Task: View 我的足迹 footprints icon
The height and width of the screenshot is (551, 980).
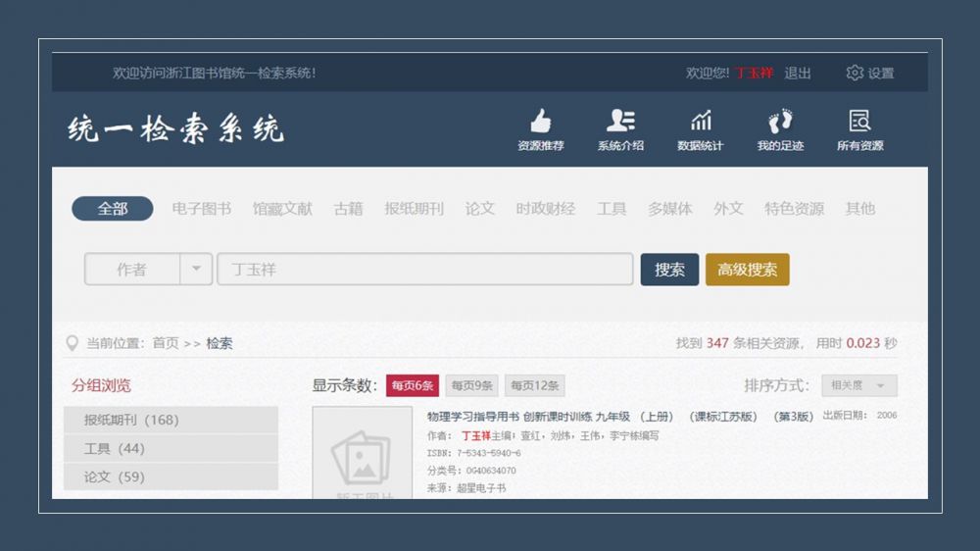Action: point(780,122)
